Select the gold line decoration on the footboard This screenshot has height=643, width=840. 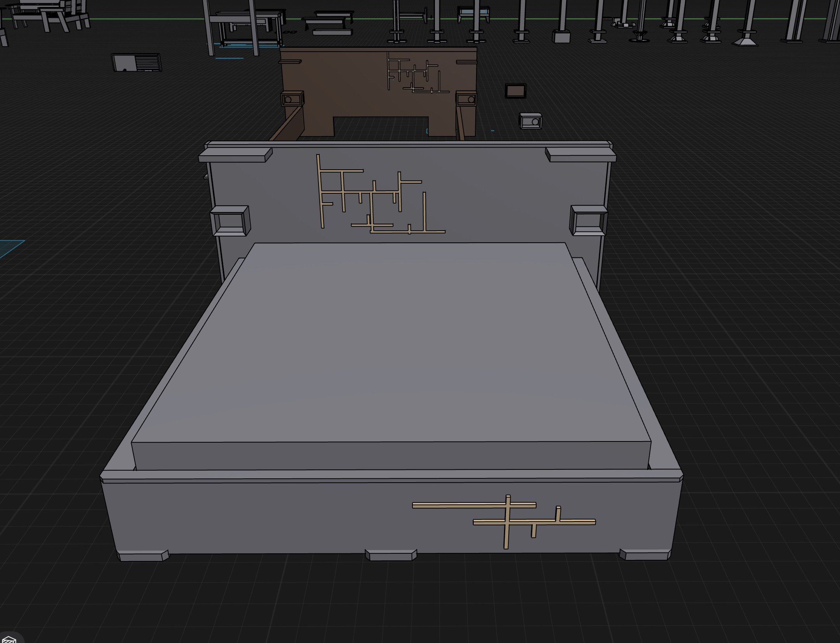coord(504,522)
